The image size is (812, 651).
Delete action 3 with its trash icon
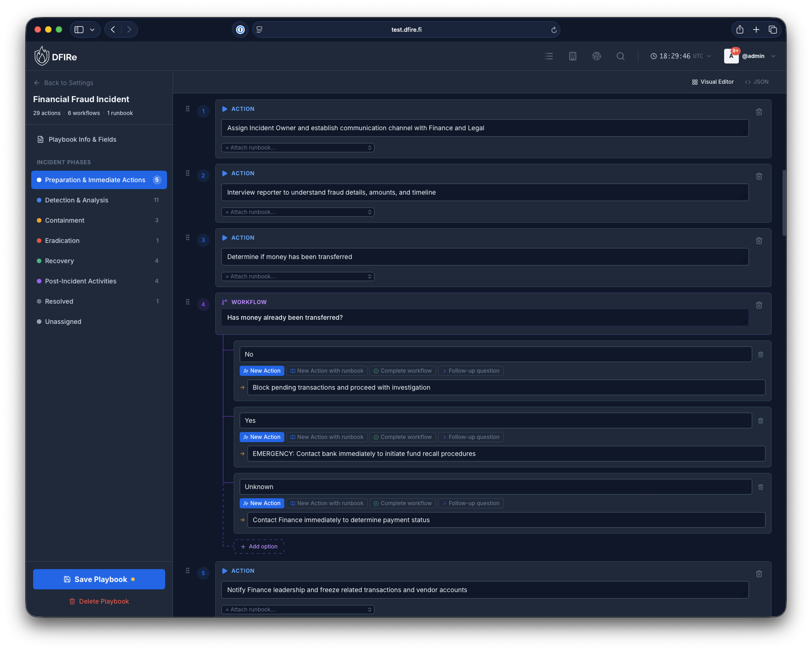click(x=759, y=241)
